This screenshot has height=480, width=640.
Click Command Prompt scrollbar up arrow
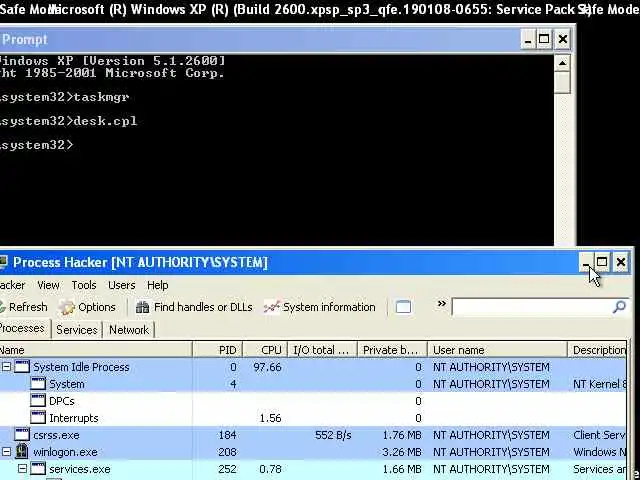click(x=562, y=63)
